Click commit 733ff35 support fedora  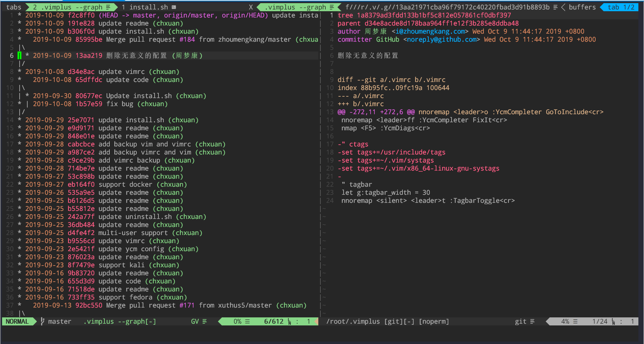(x=106, y=297)
